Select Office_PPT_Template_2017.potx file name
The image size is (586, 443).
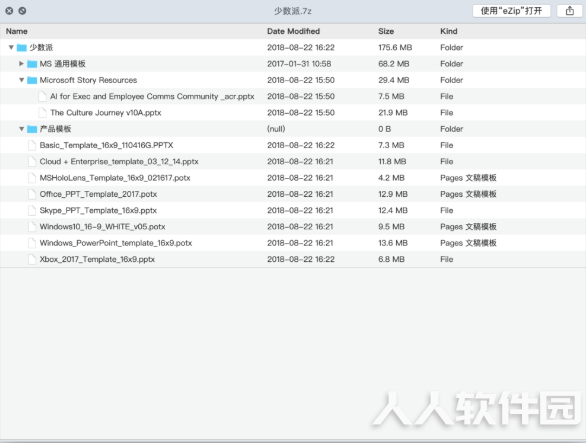[98, 194]
